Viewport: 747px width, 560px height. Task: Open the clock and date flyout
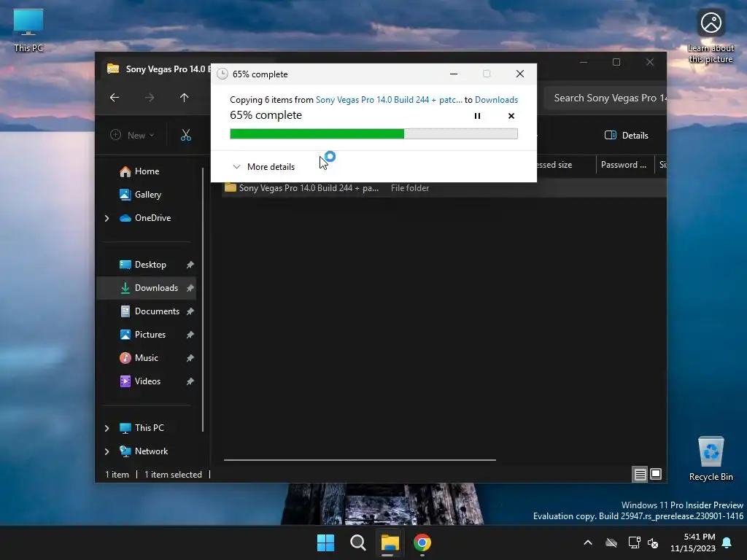pyautogui.click(x=693, y=542)
